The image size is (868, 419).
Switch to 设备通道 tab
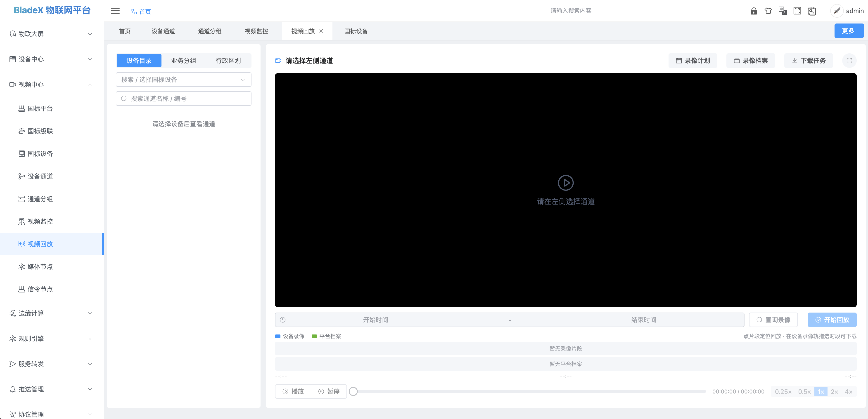click(163, 31)
